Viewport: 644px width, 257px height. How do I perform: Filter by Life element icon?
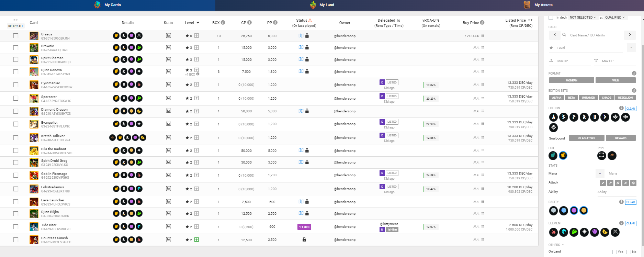point(584,232)
